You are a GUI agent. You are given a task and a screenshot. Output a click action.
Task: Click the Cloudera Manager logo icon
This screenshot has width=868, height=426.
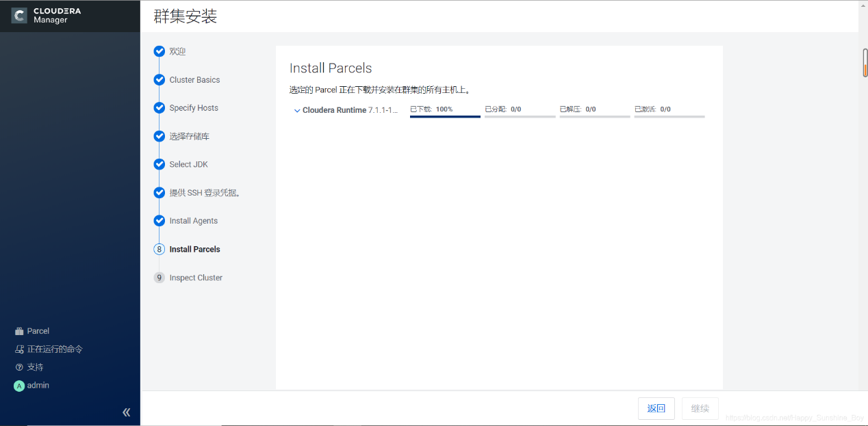tap(19, 16)
